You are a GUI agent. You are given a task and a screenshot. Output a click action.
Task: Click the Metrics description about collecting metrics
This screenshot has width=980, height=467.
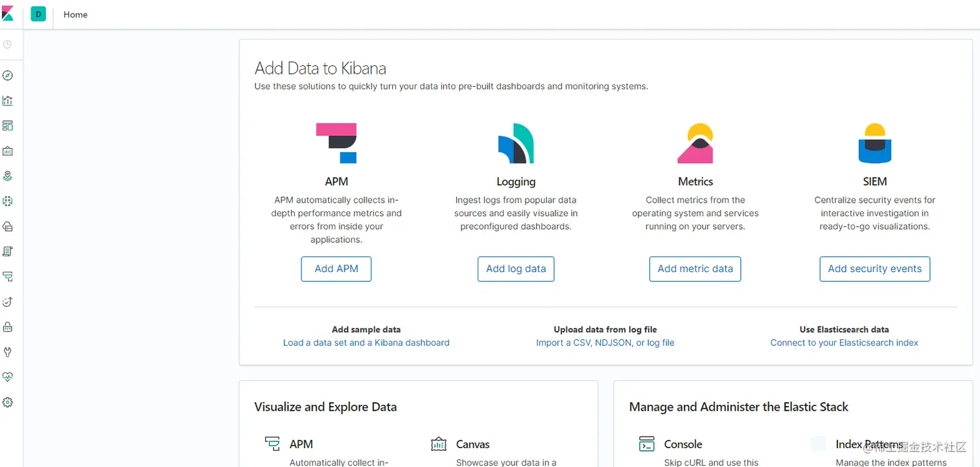coord(695,213)
